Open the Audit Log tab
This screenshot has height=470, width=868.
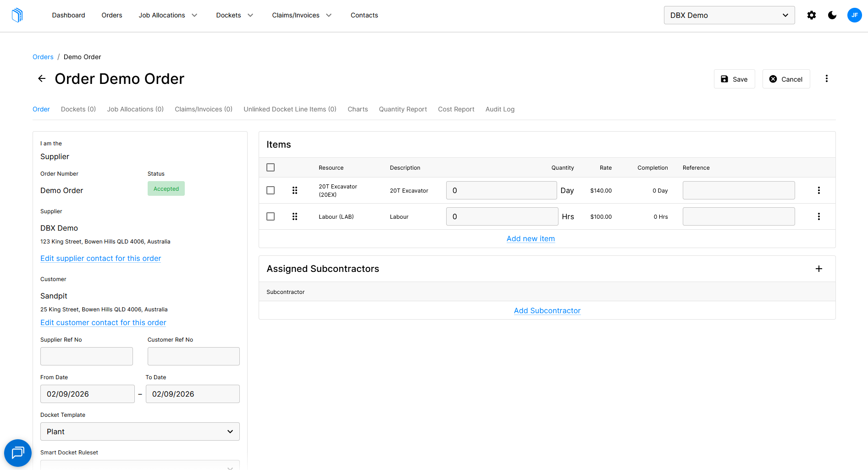point(500,109)
